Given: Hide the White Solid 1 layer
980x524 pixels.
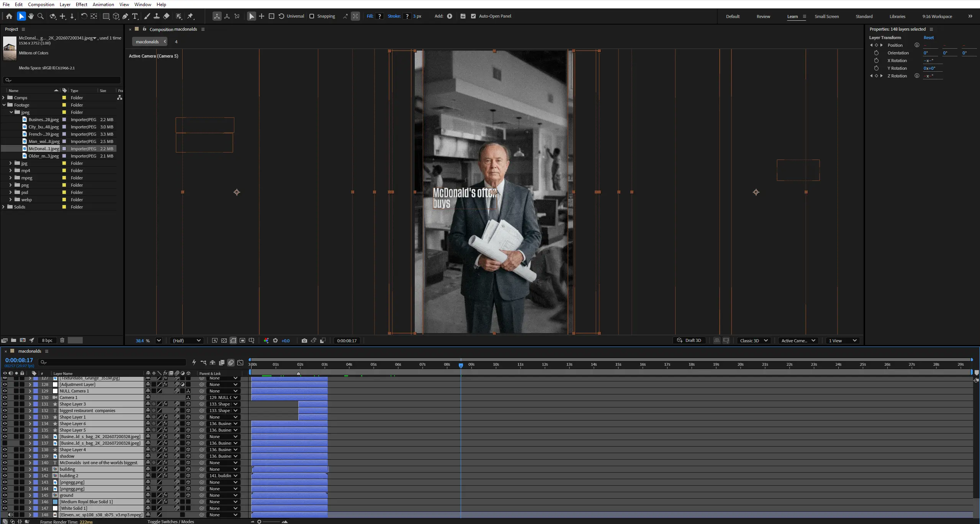Looking at the screenshot, I should (5, 508).
